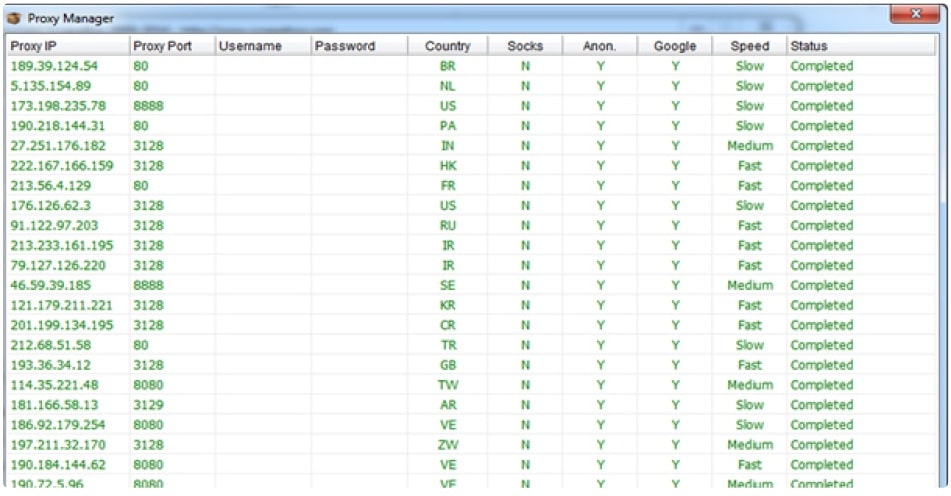Click the vertical scrollbar of the proxy list
This screenshot has height=496, width=951.
[x=942, y=261]
